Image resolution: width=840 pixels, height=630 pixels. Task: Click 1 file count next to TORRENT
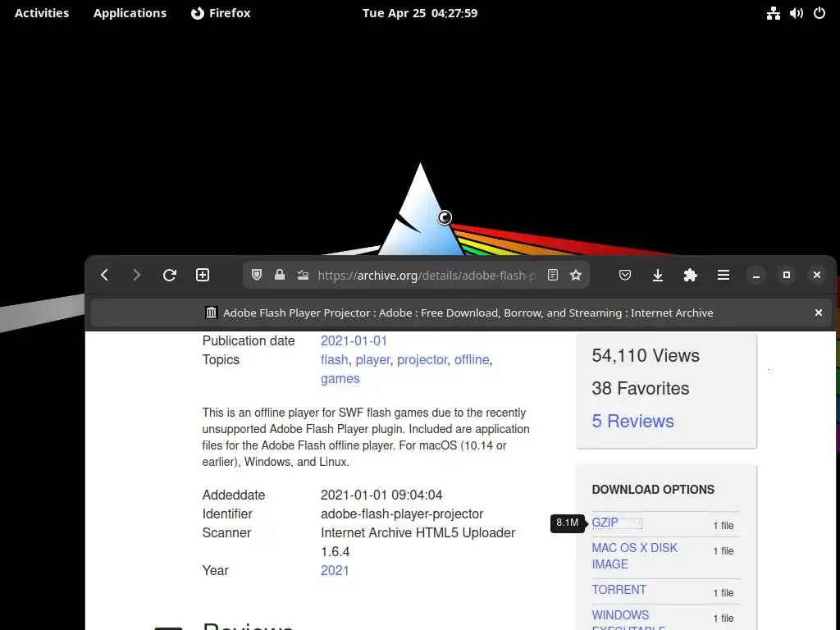[x=724, y=593]
